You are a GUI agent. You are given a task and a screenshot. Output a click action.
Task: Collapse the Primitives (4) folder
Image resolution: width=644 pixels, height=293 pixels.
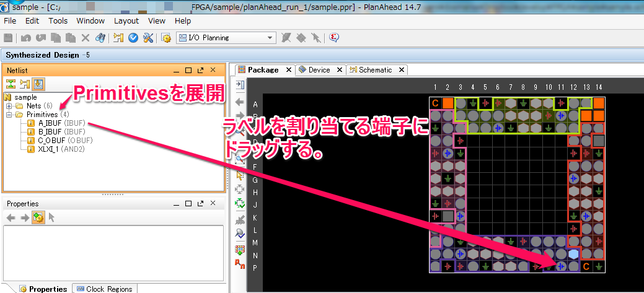point(9,115)
